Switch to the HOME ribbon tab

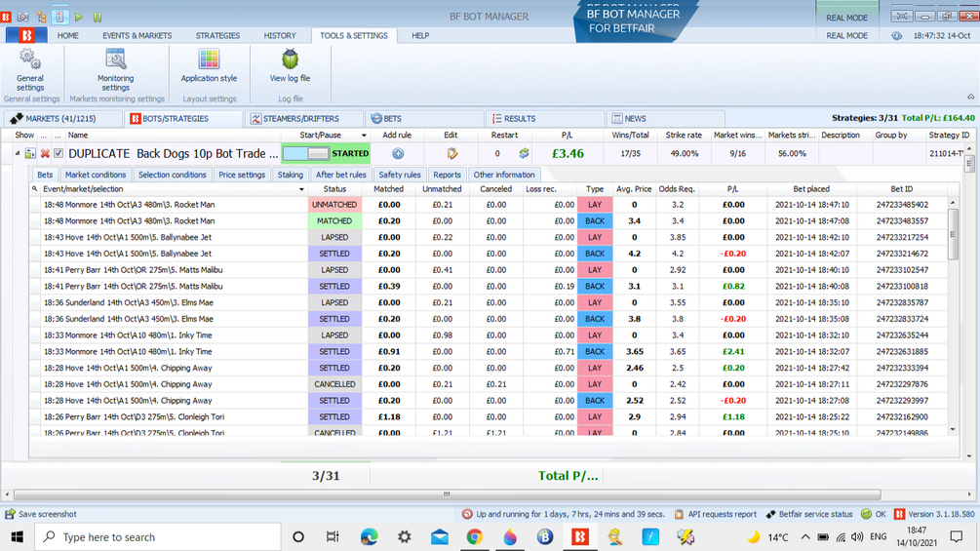(x=68, y=36)
